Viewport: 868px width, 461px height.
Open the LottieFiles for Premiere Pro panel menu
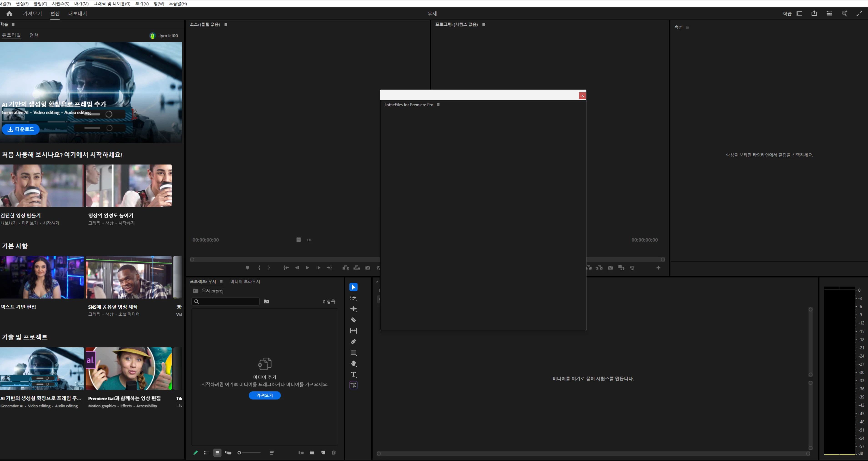pyautogui.click(x=438, y=105)
